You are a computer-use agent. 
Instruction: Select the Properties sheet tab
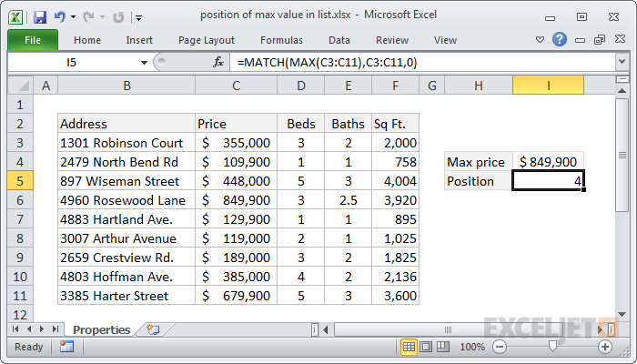102,329
